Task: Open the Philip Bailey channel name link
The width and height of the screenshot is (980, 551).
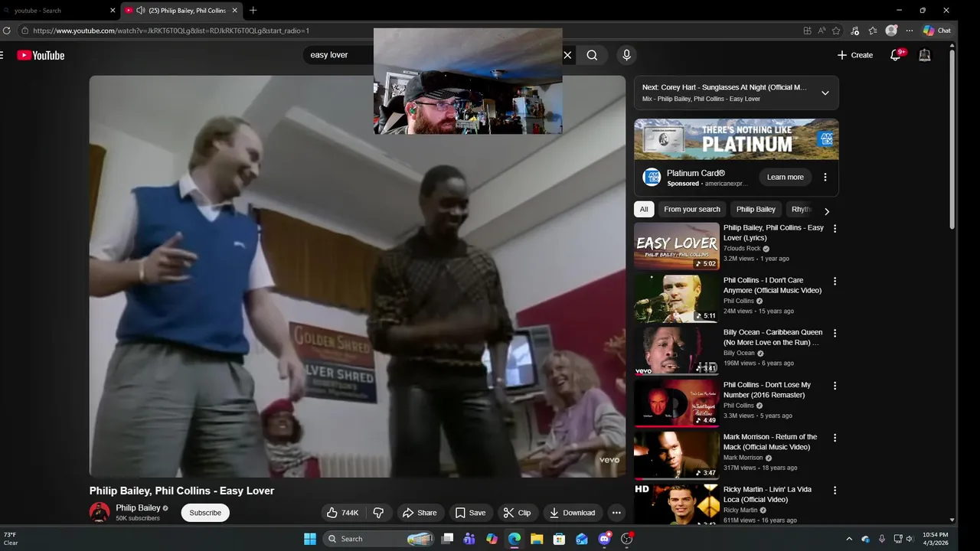Action: (x=138, y=507)
